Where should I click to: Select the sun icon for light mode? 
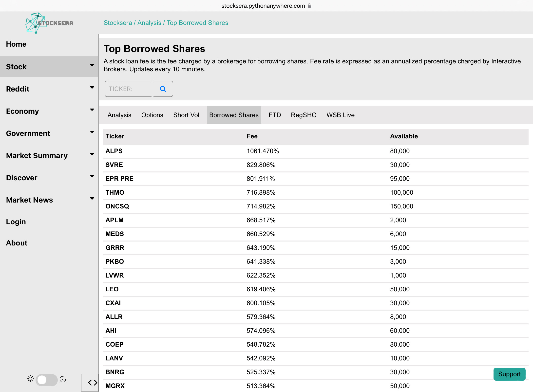pos(30,378)
